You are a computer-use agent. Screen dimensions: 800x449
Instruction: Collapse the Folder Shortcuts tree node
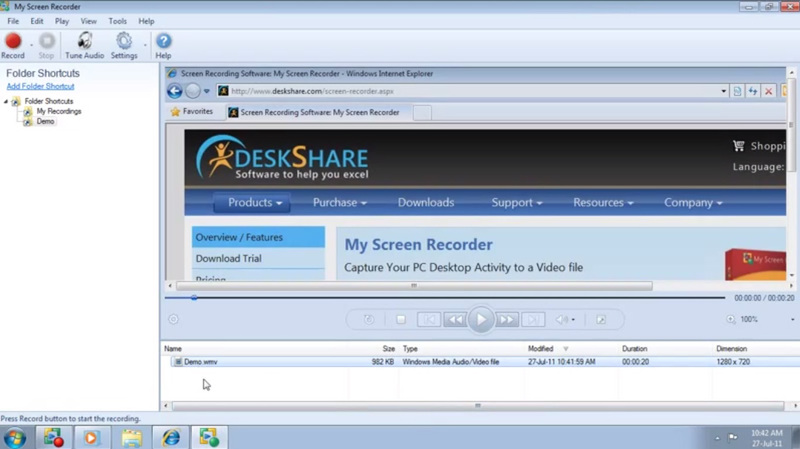(x=6, y=101)
